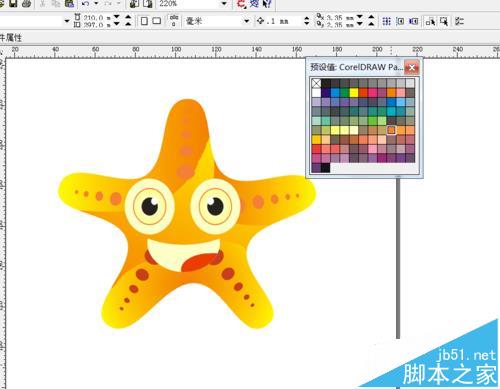This screenshot has width=500, height=389.
Task: Click the Cut scissors icon
Action: click(43, 3)
